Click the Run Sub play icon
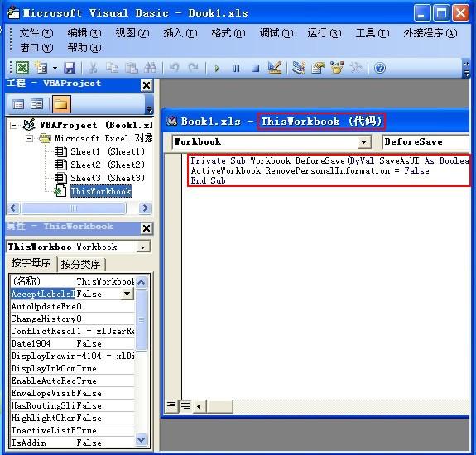Viewport: 476px width, 455px height. click(217, 68)
